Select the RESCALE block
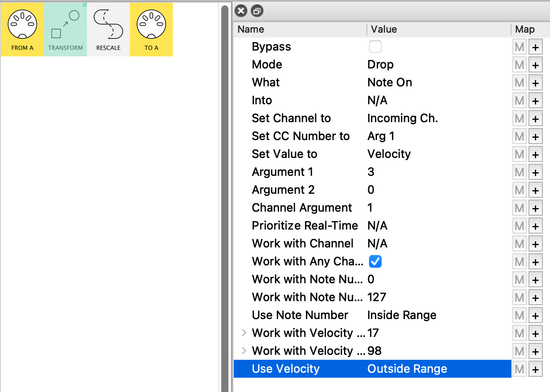The image size is (550, 392). [x=108, y=30]
